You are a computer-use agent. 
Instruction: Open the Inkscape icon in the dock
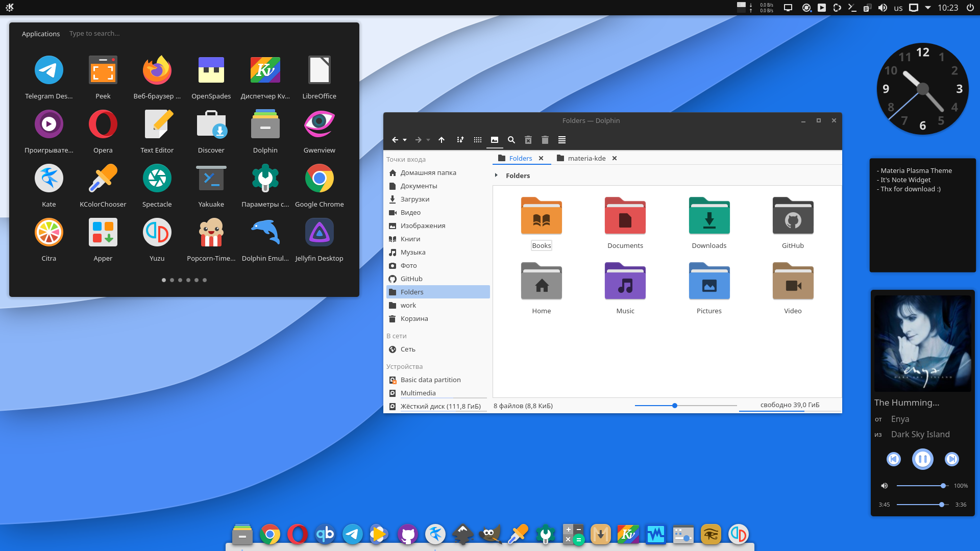pos(462,534)
